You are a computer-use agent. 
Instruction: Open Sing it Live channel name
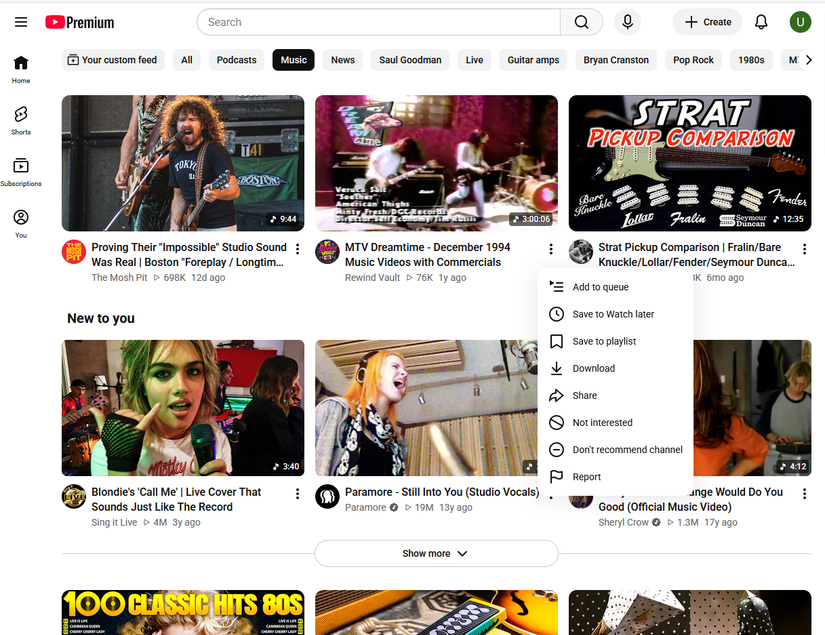point(114,522)
